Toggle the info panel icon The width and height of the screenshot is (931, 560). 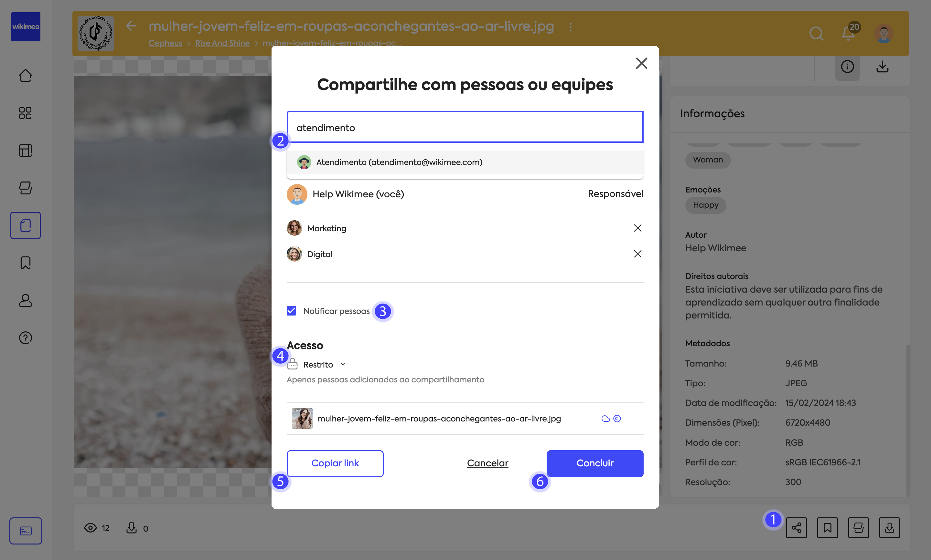847,67
